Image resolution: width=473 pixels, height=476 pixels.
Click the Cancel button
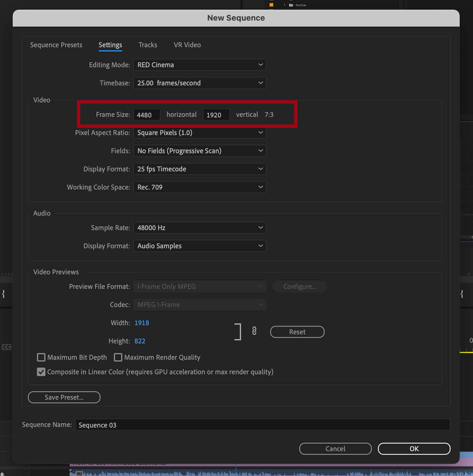pyautogui.click(x=335, y=449)
